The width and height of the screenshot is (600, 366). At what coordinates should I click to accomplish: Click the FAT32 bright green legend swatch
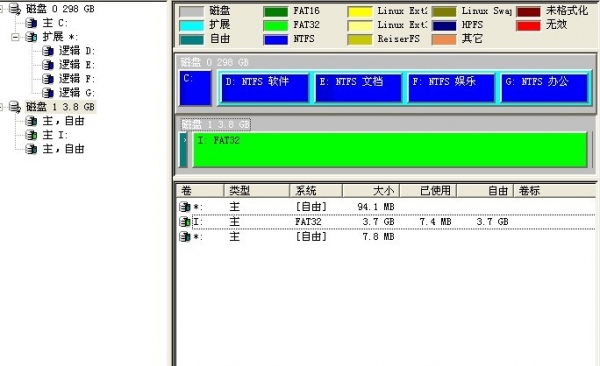tap(276, 26)
